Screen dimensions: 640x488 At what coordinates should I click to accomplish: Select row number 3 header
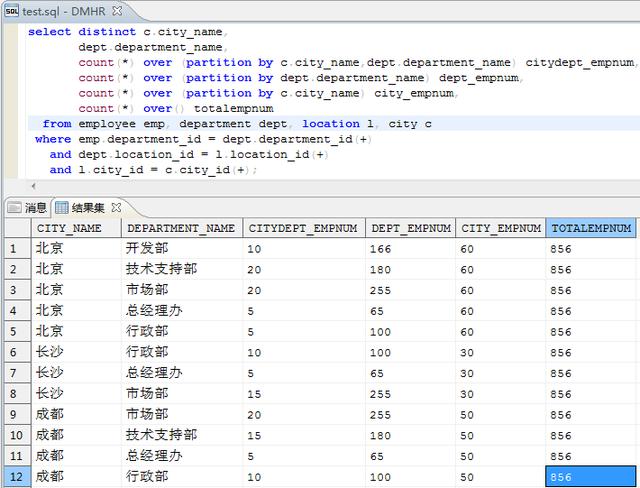click(x=17, y=290)
